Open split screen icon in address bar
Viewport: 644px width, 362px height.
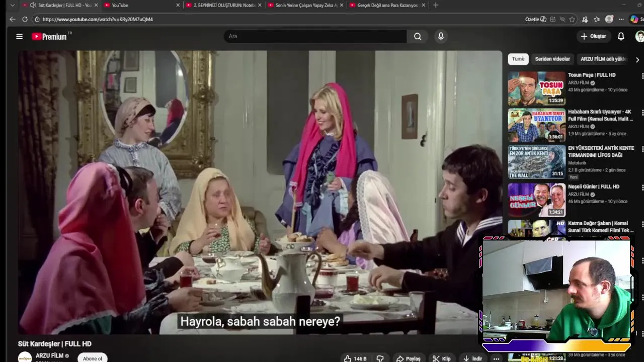coord(553,19)
